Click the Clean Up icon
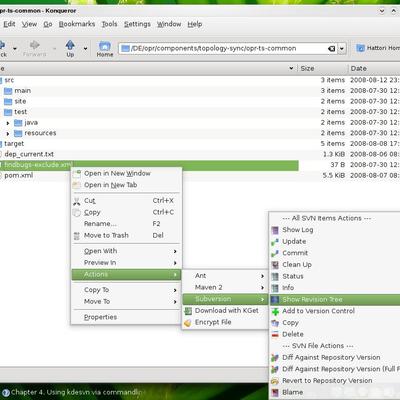The image size is (400, 400). tap(275, 265)
